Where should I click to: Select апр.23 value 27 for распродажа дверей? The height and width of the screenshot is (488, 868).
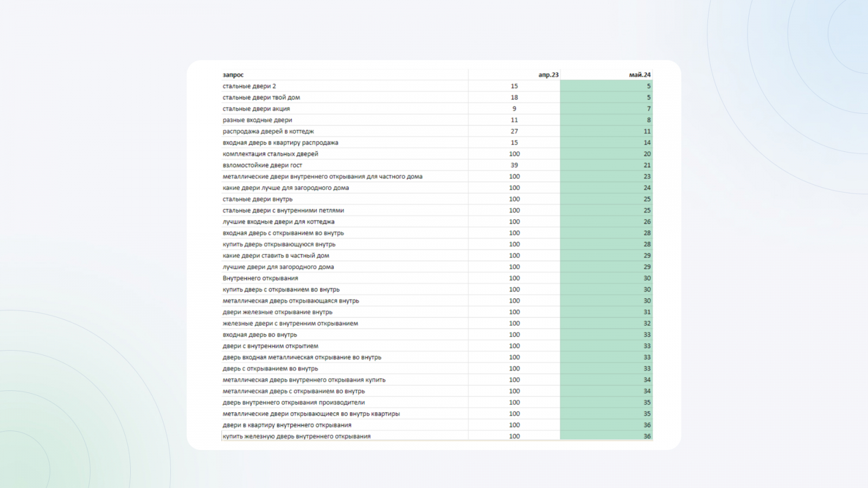514,131
